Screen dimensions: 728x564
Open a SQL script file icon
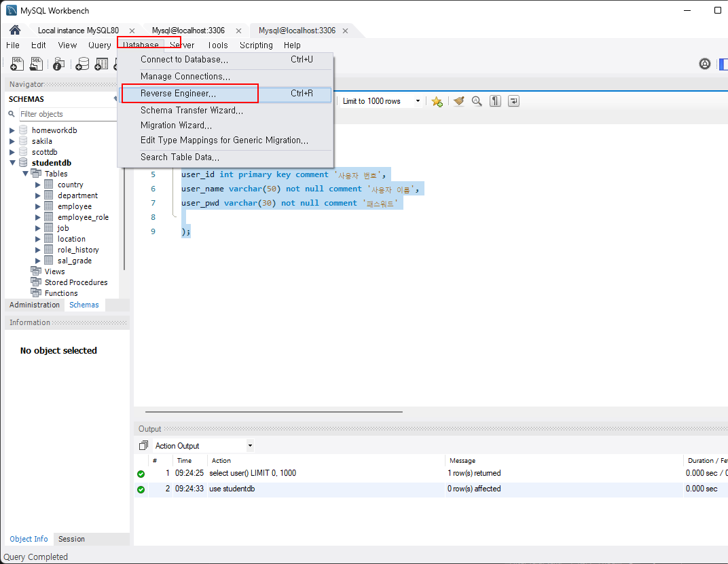(36, 64)
